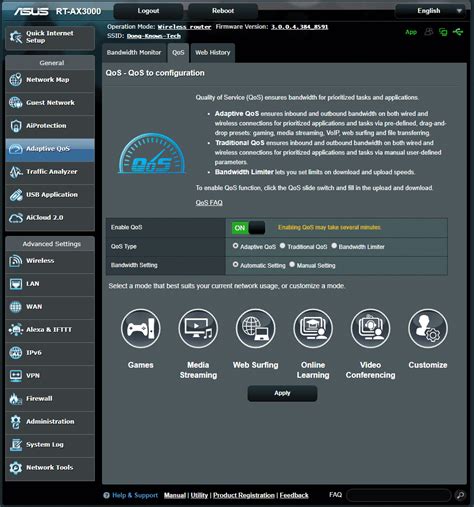
Task: Click Help & Support link
Action: [x=135, y=495]
